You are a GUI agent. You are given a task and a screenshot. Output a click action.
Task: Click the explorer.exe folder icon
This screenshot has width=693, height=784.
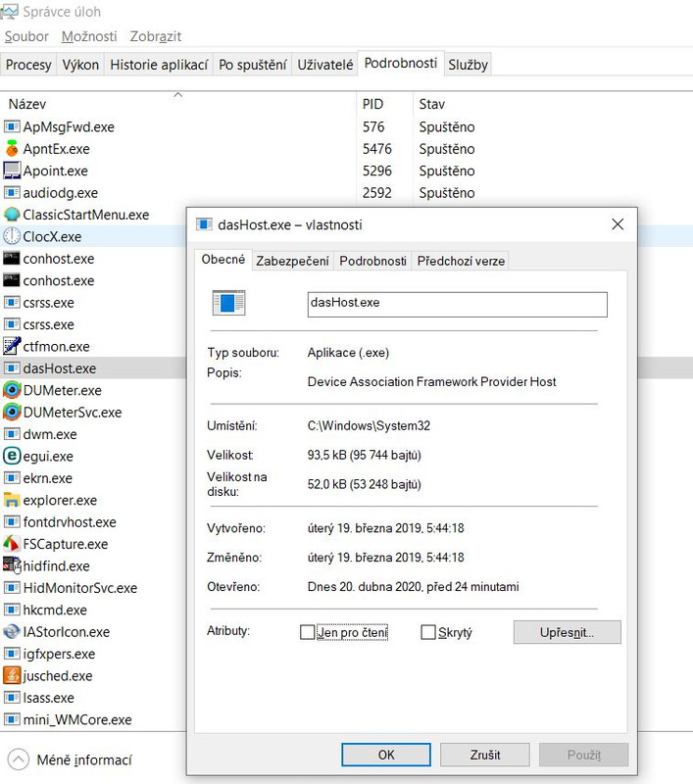click(x=12, y=500)
